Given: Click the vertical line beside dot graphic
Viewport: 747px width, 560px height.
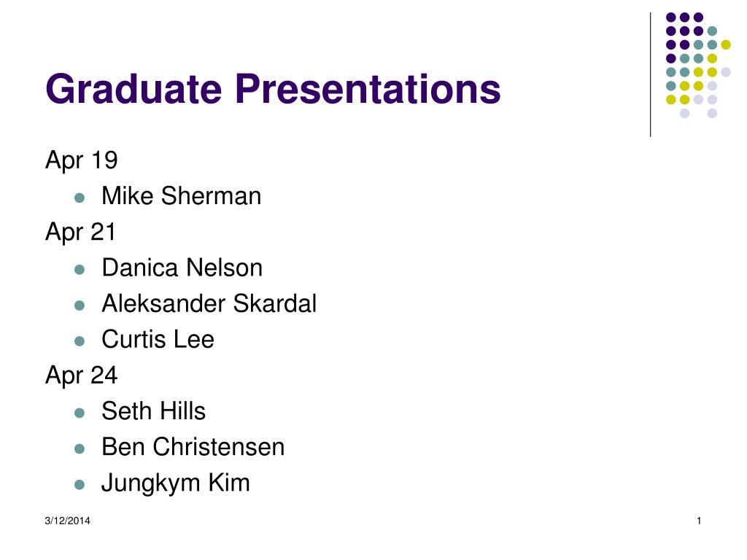Looking at the screenshot, I should pyautogui.click(x=650, y=75).
